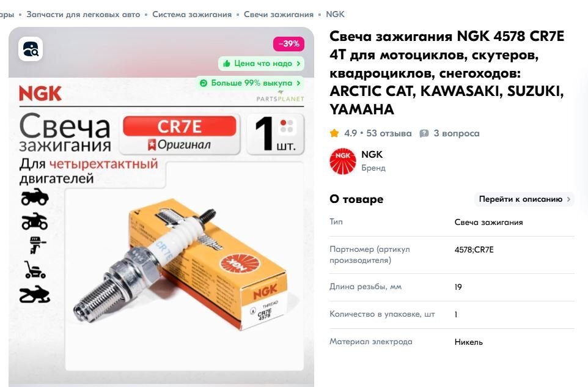Click the yellow rating star icon
This screenshot has height=387, width=588.
point(334,133)
